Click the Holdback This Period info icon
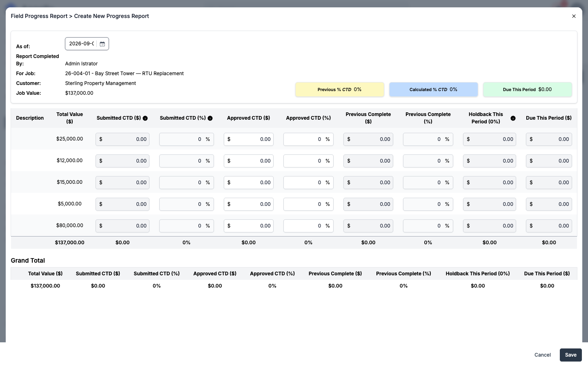This screenshot has width=588, height=375. pos(513,118)
